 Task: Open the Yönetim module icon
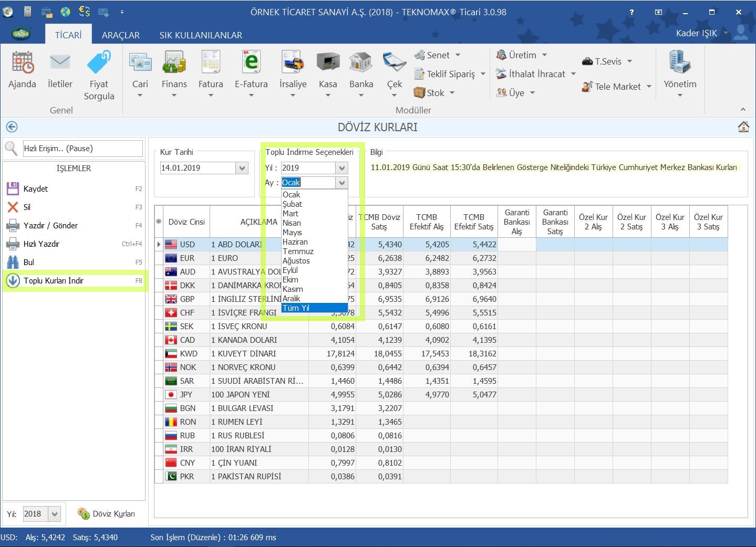tap(680, 63)
